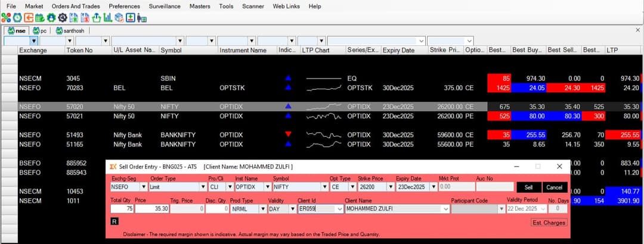
Task: Click the person with calculator icon
Action: tap(142, 18)
